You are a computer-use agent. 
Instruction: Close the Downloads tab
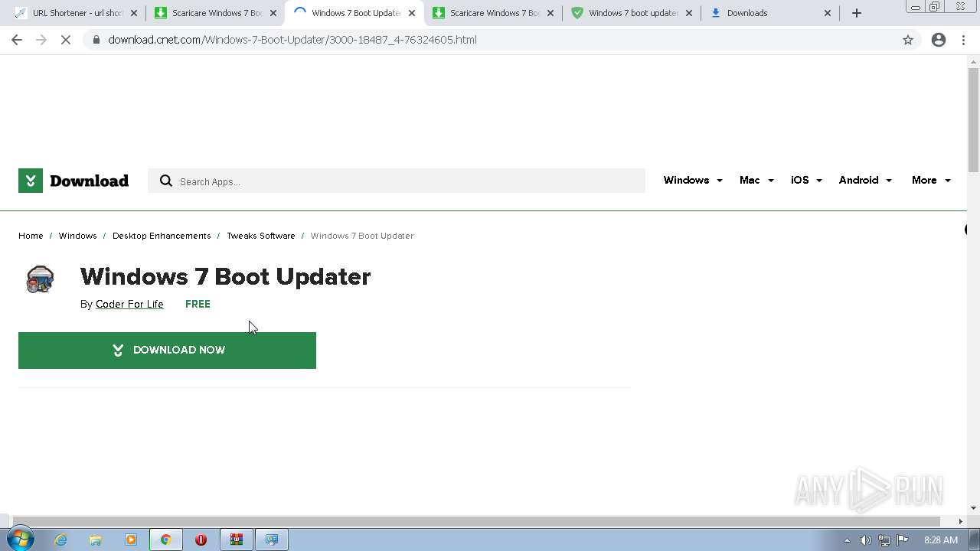[x=828, y=13]
